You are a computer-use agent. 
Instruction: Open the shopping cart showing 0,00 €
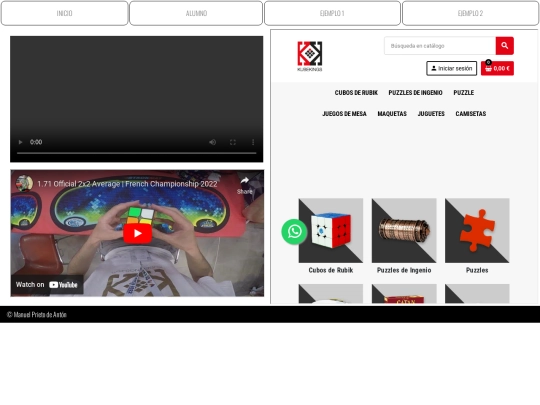(x=497, y=68)
